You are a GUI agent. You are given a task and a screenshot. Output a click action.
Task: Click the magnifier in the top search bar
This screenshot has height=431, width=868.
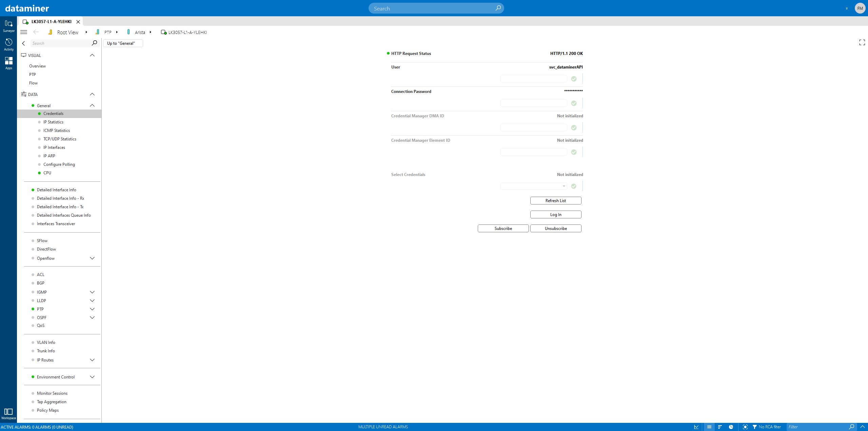(498, 8)
